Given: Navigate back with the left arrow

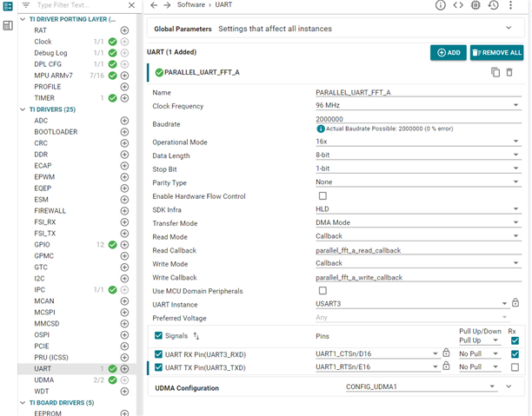Looking at the screenshot, I should [154, 5].
